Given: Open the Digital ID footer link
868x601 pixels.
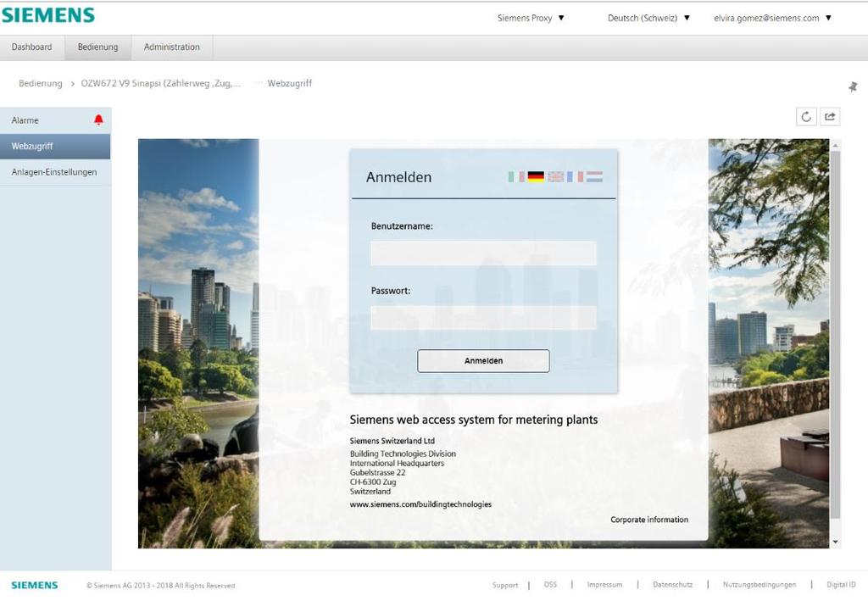Looking at the screenshot, I should 841,584.
